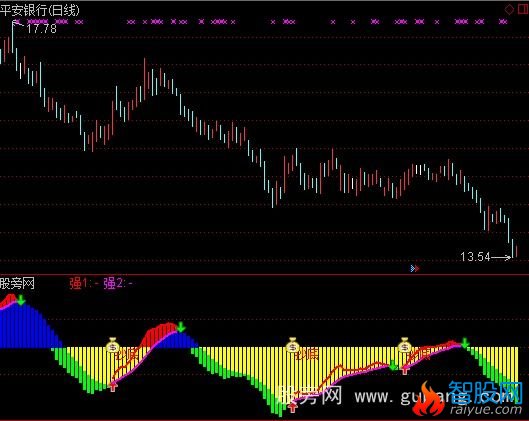Click the 强2 indicator value label

point(118,283)
